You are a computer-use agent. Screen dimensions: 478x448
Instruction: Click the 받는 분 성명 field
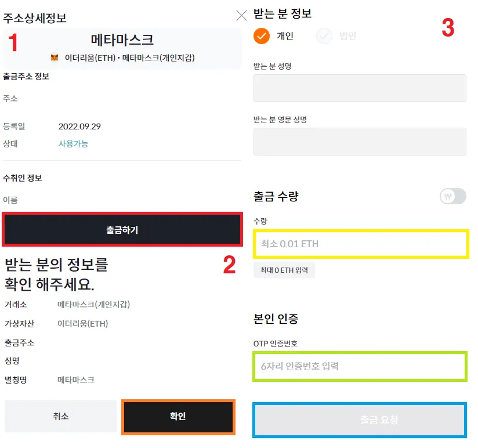tap(360, 88)
